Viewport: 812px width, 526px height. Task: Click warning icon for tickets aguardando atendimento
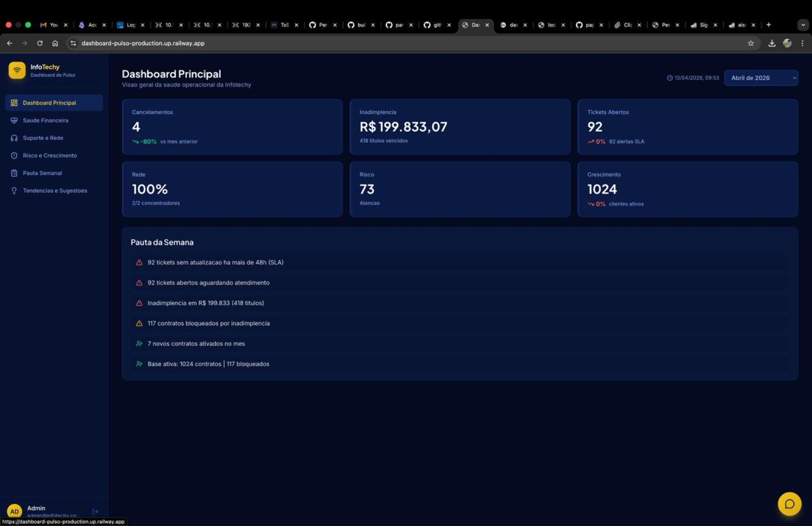pyautogui.click(x=139, y=283)
